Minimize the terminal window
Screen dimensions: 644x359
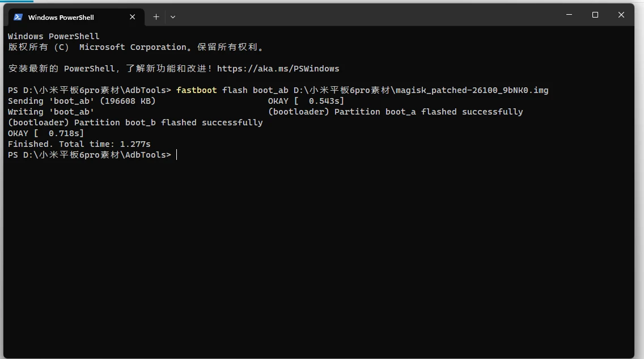tap(569, 15)
